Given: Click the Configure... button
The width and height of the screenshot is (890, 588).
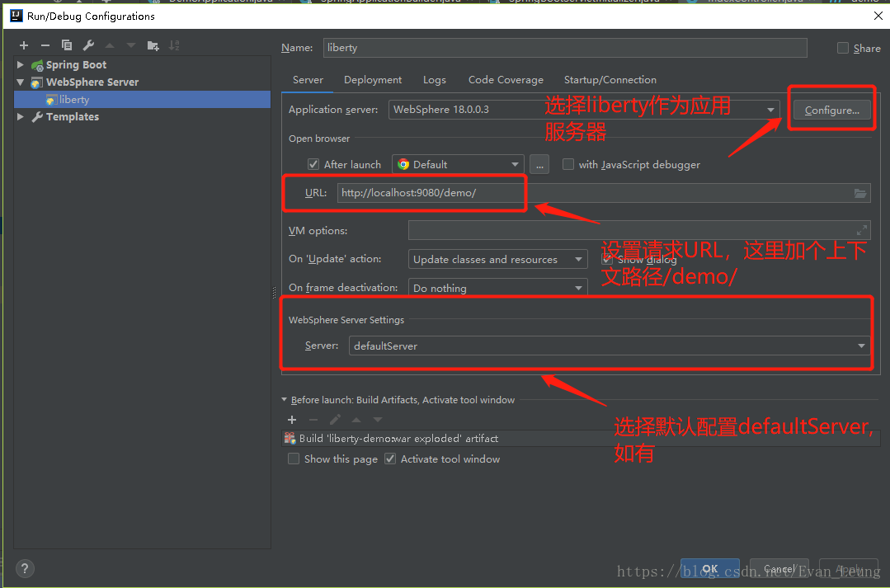Looking at the screenshot, I should coord(831,111).
